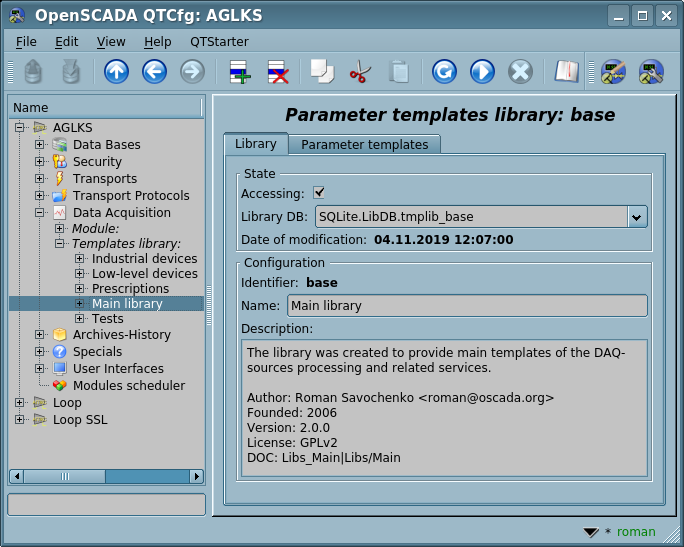
Task: Click the tree scrollbar left arrow
Action: (17, 476)
